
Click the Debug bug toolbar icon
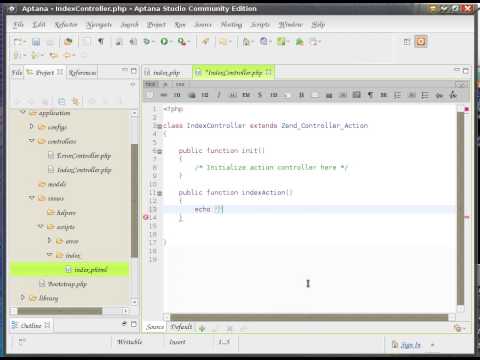146,42
